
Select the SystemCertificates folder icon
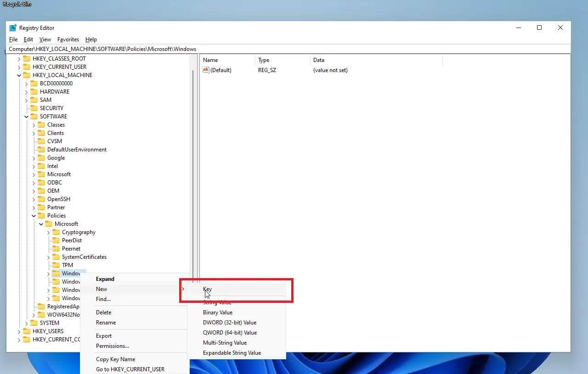[x=57, y=257]
